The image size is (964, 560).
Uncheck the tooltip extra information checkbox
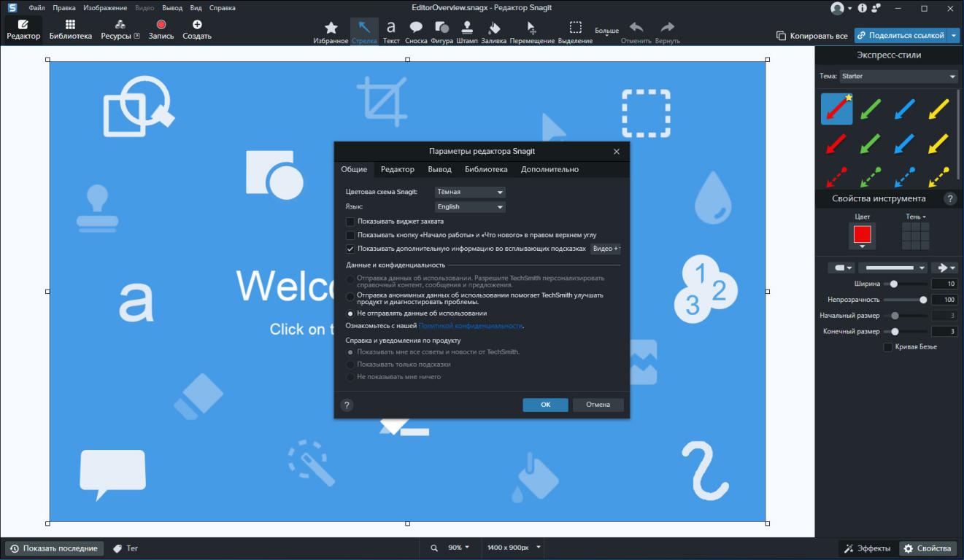(350, 249)
